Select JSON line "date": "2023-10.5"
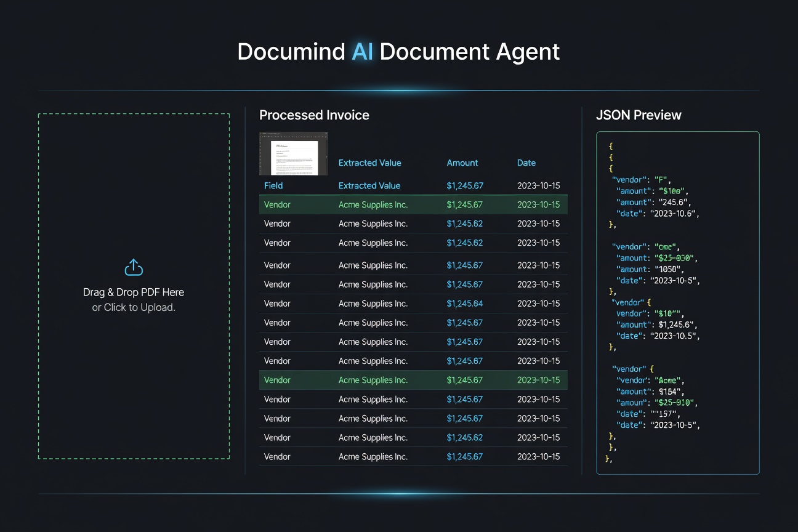This screenshot has width=798, height=532. pyautogui.click(x=658, y=336)
